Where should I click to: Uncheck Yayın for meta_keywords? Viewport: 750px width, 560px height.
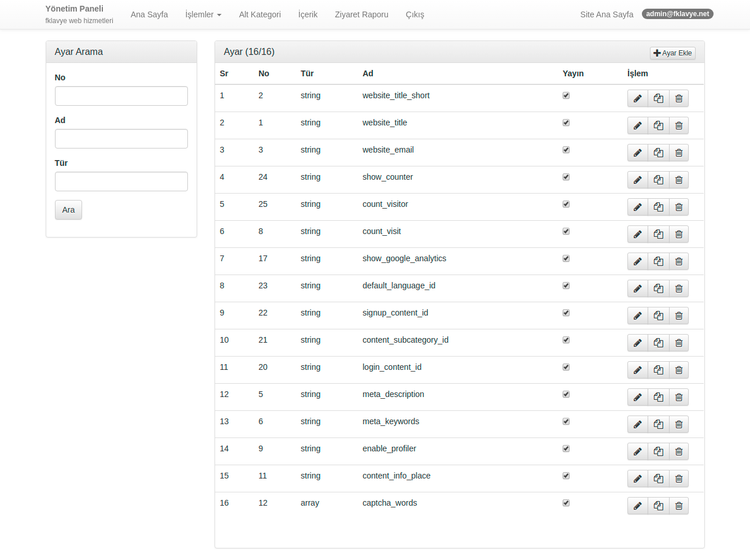pos(566,421)
